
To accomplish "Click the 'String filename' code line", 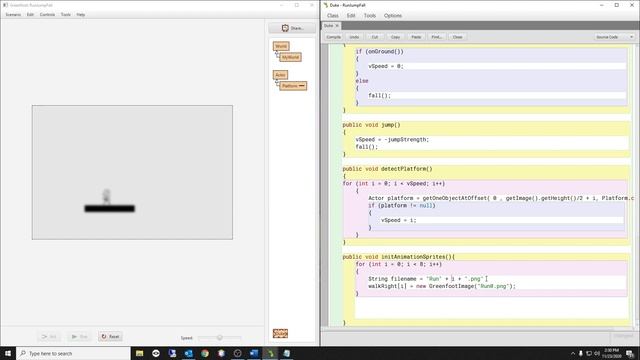I will tap(426, 279).
